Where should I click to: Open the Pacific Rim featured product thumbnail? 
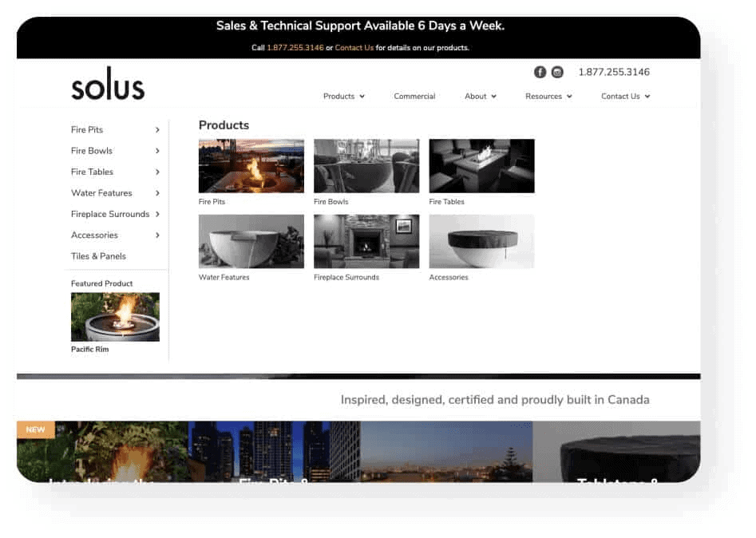(115, 316)
